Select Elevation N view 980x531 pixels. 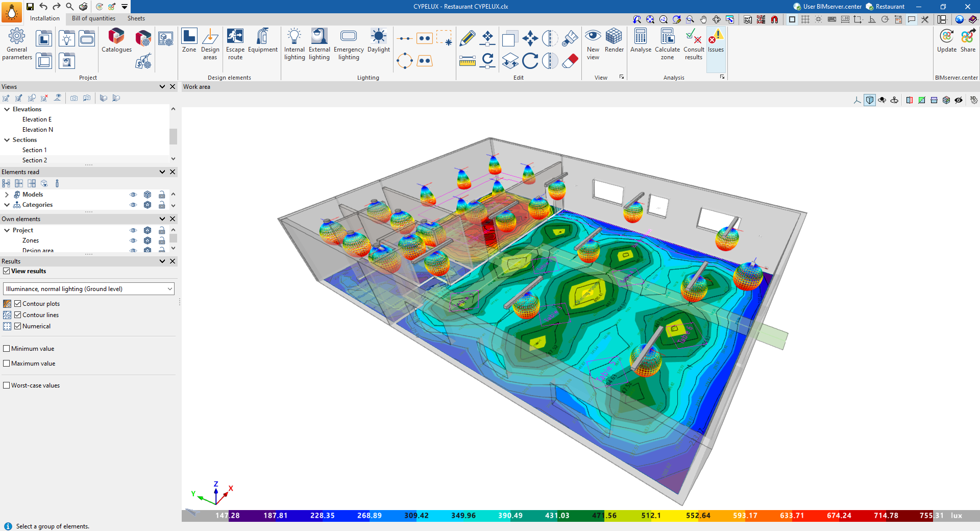pos(38,130)
